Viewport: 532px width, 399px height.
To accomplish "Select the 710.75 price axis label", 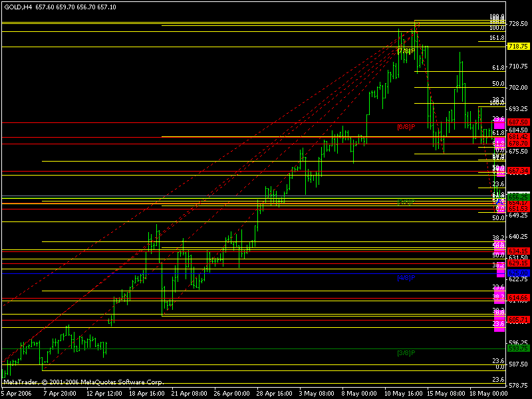I will (x=518, y=66).
